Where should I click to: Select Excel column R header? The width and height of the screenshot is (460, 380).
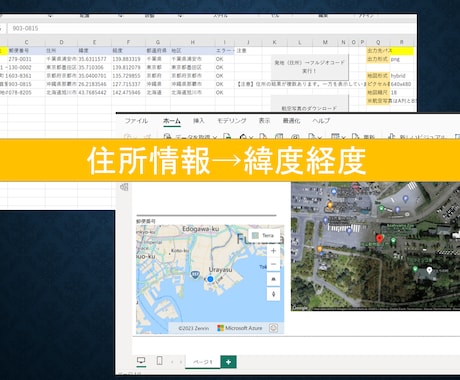tap(402, 42)
